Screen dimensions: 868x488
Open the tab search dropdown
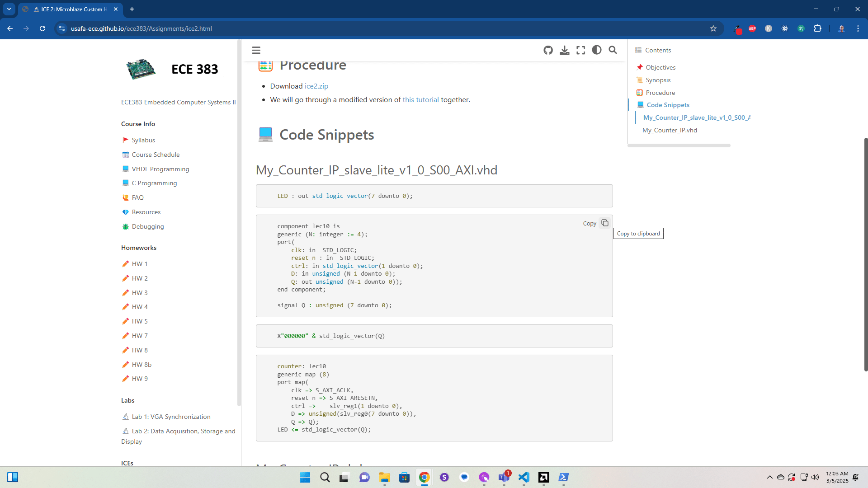pyautogui.click(x=9, y=9)
